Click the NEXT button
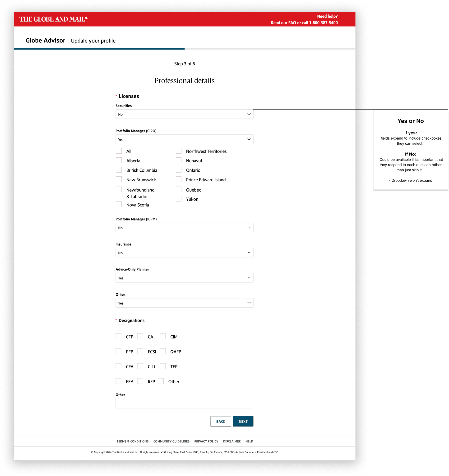This screenshot has height=476, width=449. 243,421
